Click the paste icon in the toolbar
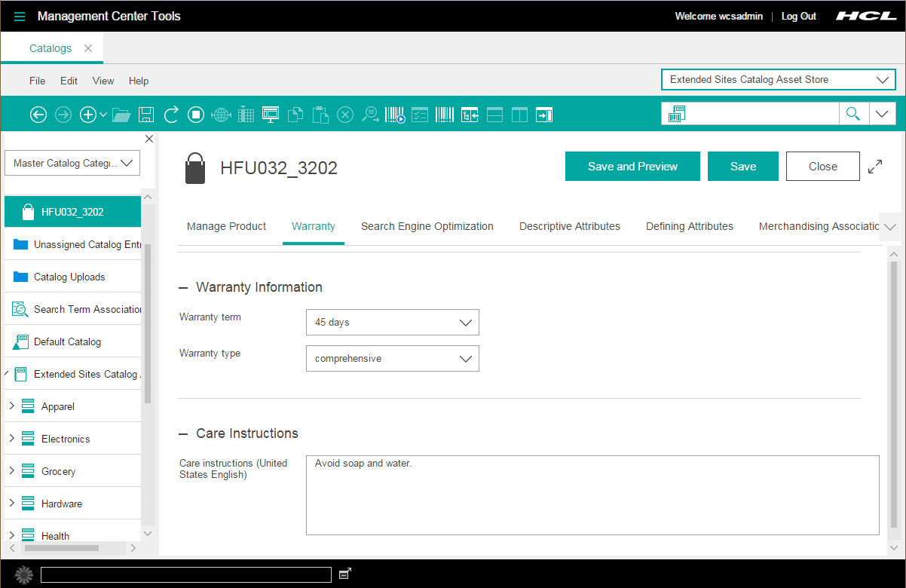Image resolution: width=906 pixels, height=588 pixels. tap(320, 114)
